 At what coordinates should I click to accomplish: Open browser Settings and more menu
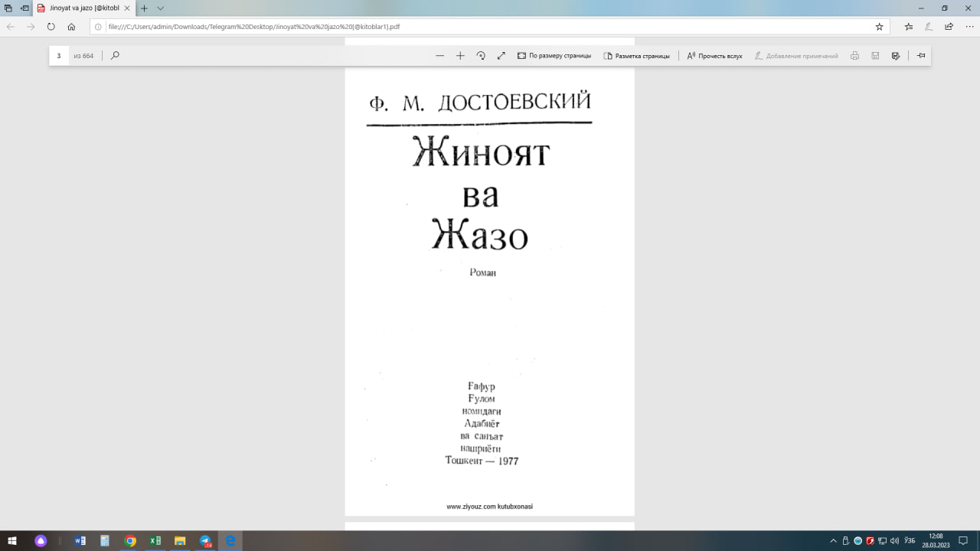point(969,26)
